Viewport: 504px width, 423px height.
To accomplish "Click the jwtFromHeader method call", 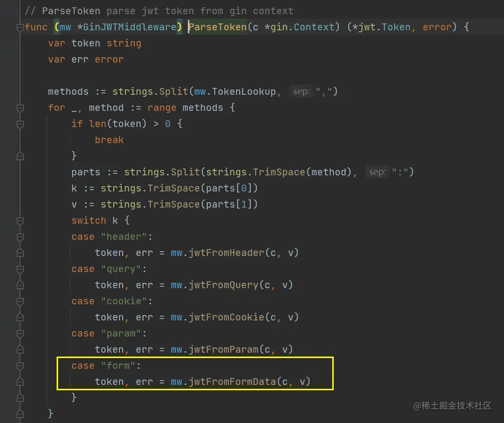I will (226, 253).
